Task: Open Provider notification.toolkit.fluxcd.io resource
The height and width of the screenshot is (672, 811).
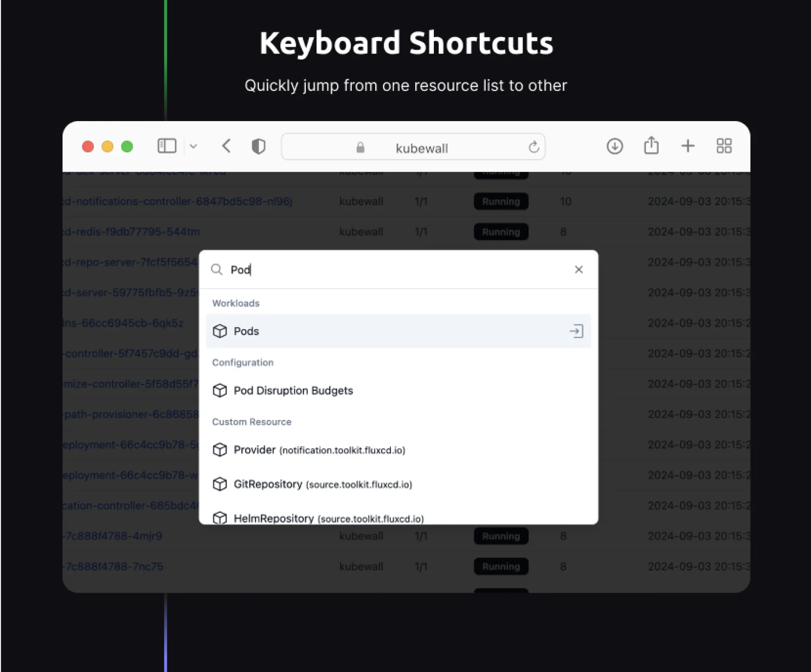Action: tap(319, 450)
